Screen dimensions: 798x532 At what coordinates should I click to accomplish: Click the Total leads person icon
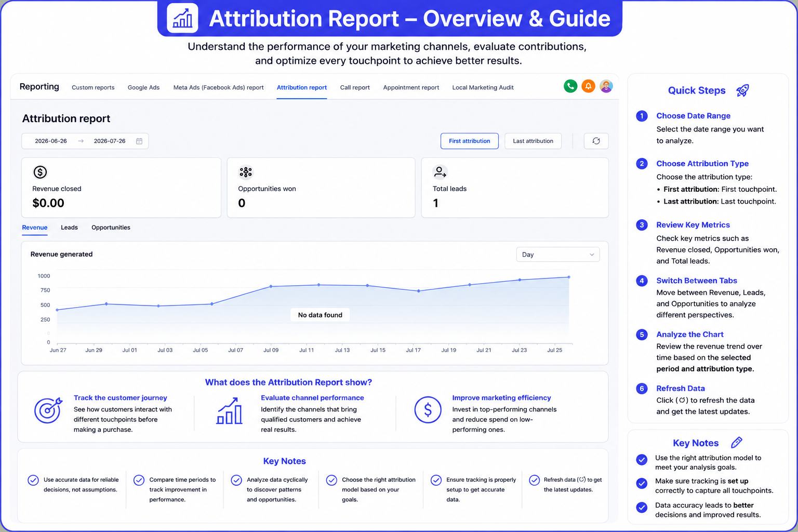(440, 172)
